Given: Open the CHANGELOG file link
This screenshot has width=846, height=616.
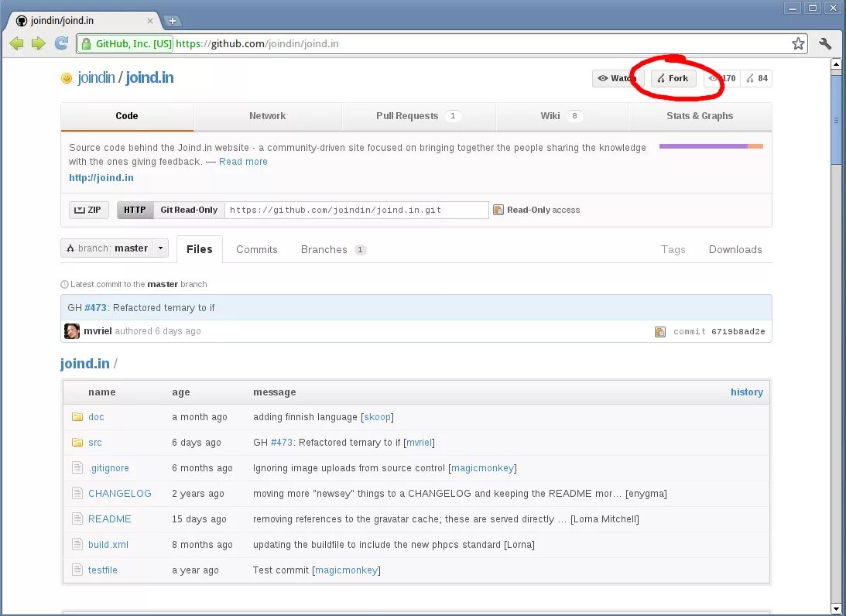Looking at the screenshot, I should point(120,493).
